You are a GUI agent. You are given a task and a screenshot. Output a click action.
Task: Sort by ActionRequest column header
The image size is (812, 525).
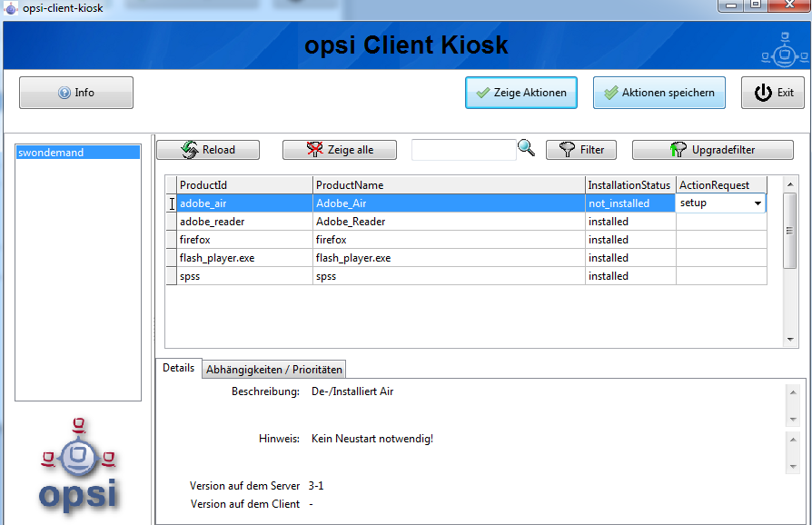[721, 184]
